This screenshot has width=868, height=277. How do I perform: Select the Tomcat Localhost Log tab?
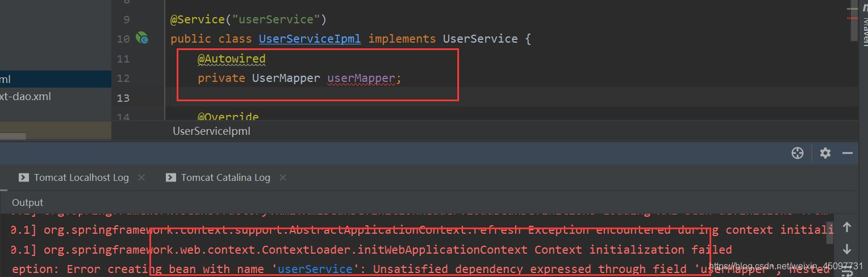coord(81,177)
